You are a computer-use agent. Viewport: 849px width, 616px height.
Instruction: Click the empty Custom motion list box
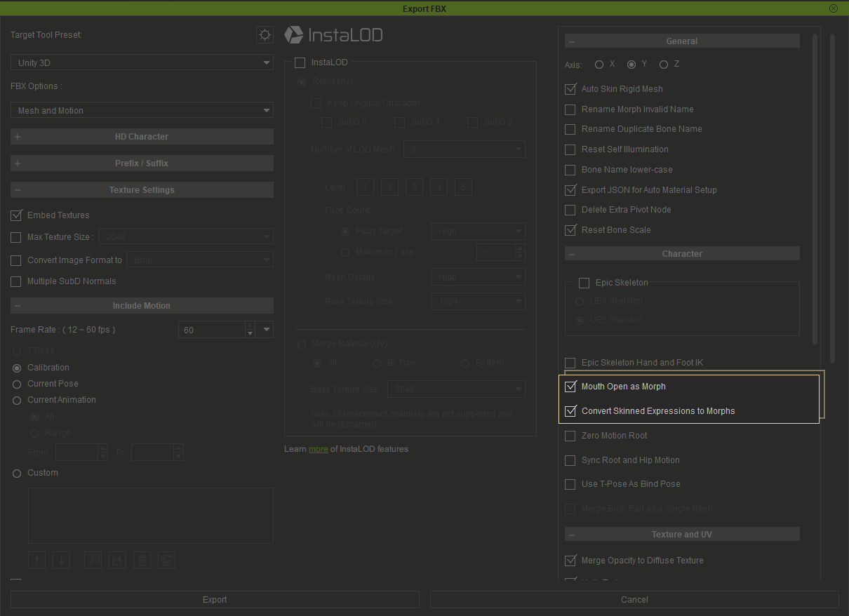pyautogui.click(x=151, y=516)
